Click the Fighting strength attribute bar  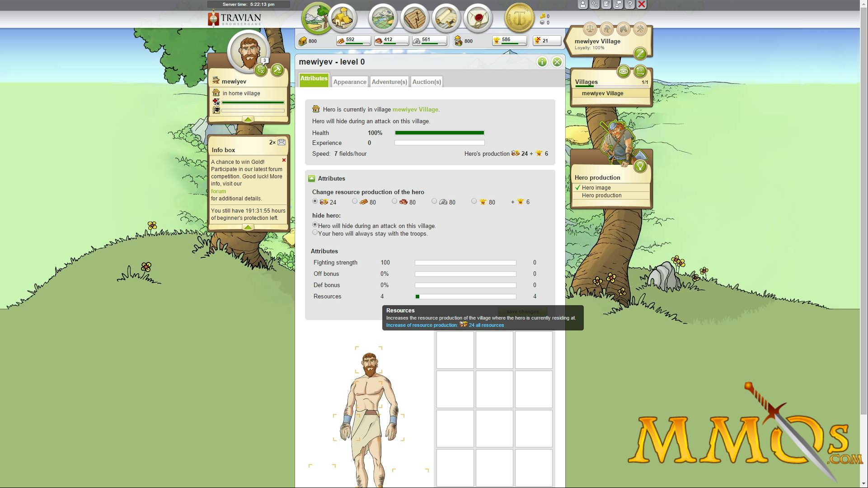[x=465, y=263]
